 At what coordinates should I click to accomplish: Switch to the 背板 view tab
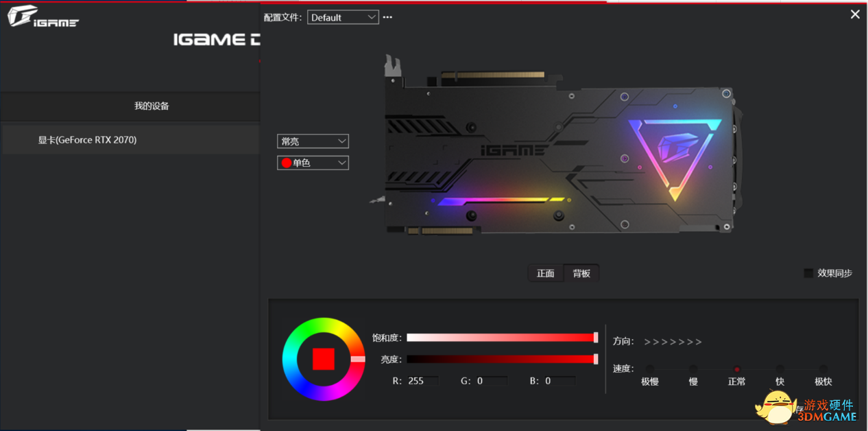(581, 273)
